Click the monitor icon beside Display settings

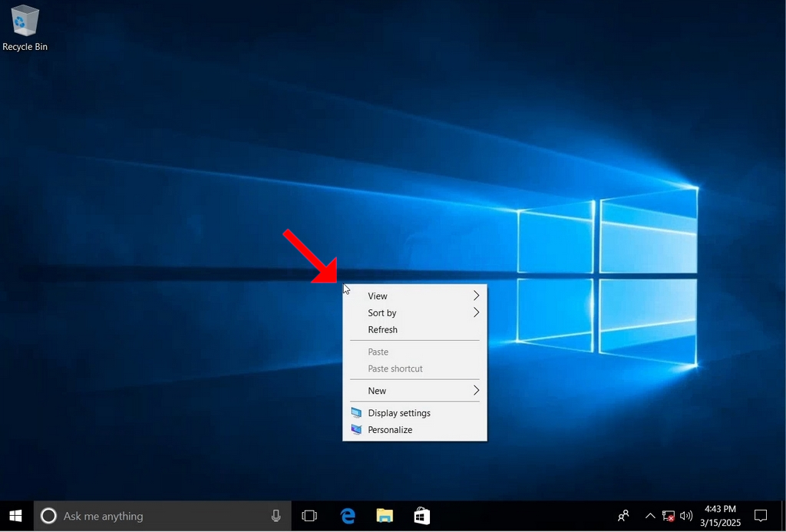point(356,413)
